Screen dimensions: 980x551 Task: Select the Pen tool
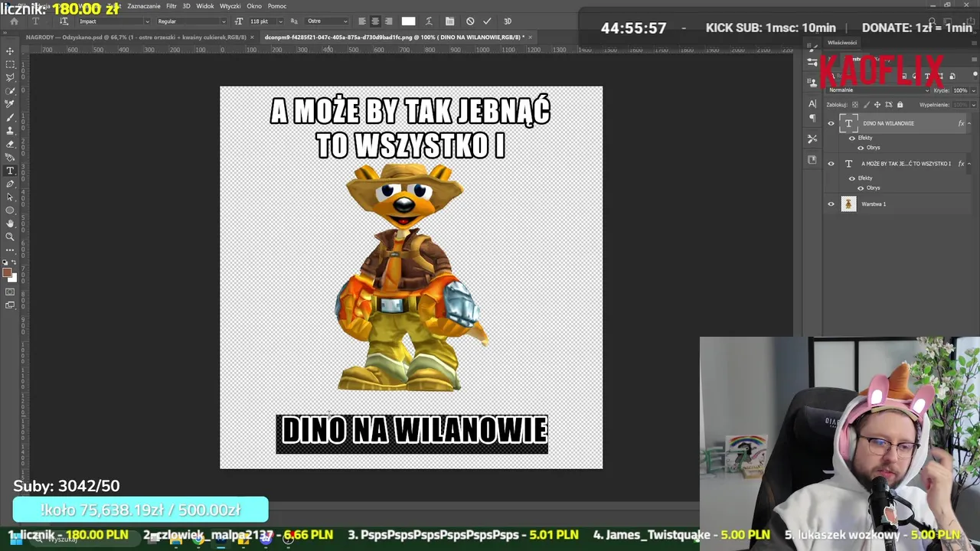(10, 184)
